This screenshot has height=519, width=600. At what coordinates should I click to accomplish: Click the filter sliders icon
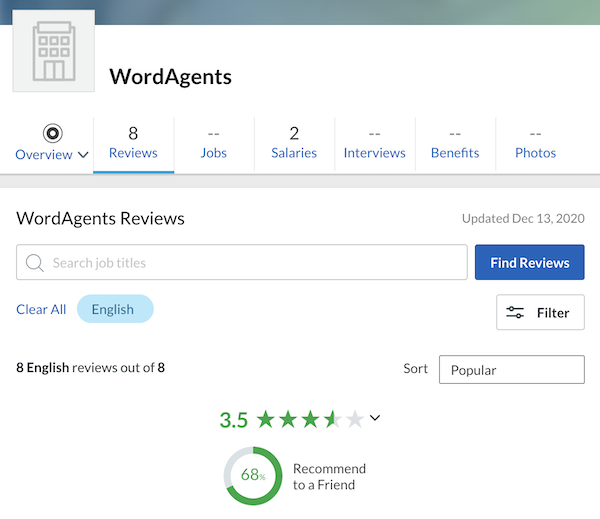tap(515, 312)
